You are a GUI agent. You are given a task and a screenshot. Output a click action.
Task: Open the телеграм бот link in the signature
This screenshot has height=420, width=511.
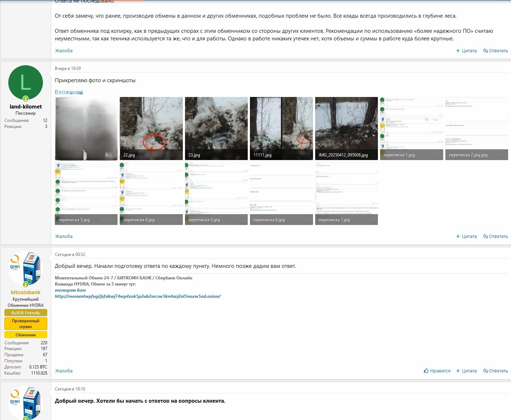(70, 290)
